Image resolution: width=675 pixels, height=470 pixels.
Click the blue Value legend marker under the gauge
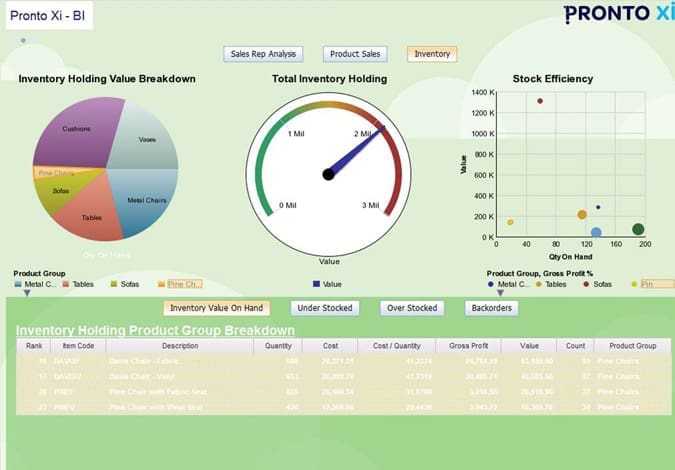coord(316,284)
